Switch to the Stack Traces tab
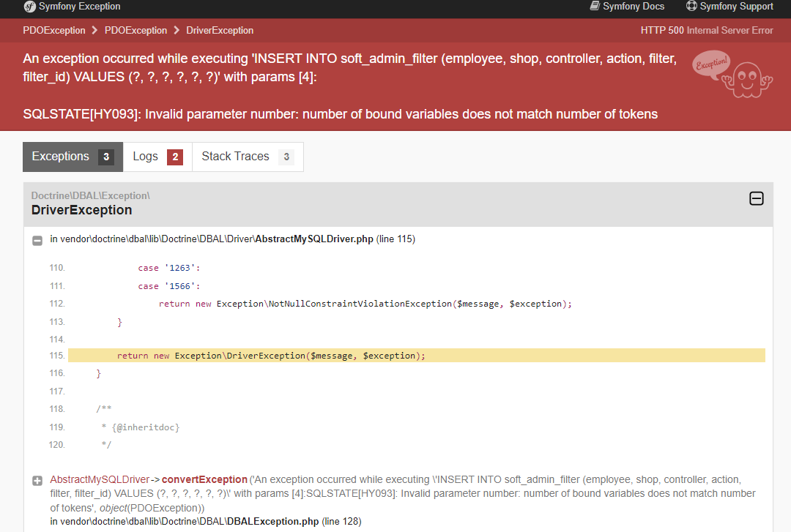The image size is (791, 532). point(248,157)
